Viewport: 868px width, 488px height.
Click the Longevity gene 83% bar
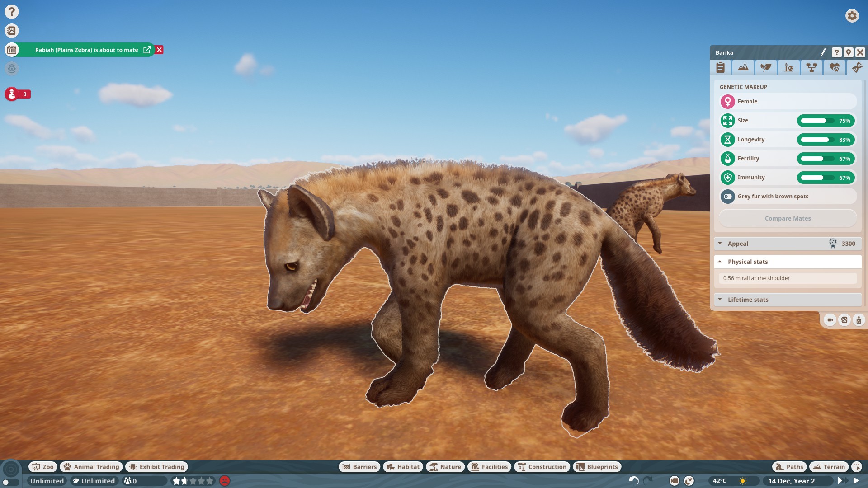826,140
